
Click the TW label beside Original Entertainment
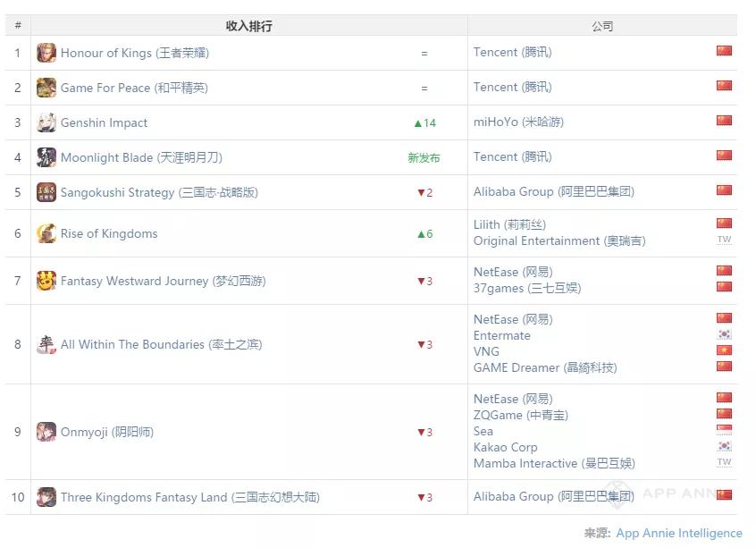coord(724,240)
